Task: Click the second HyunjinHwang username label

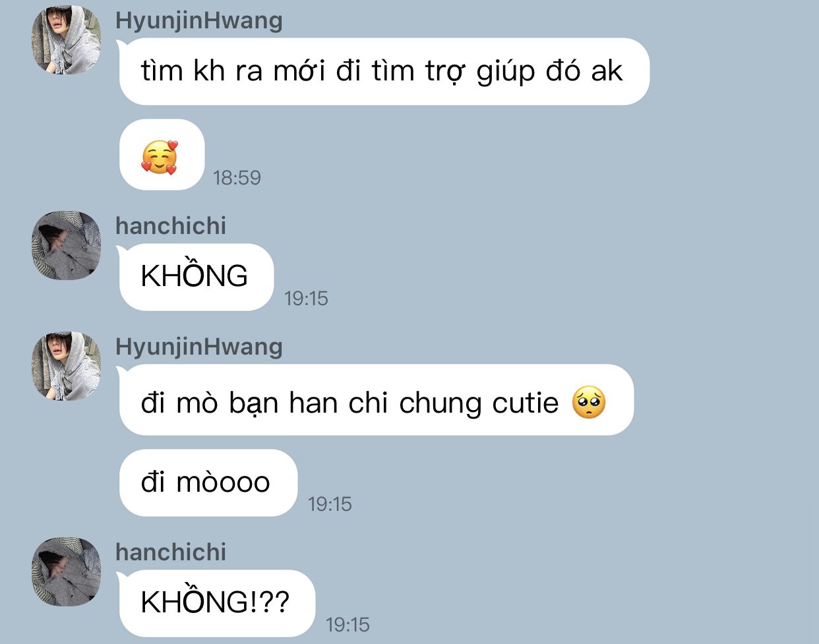Action: click(x=199, y=347)
